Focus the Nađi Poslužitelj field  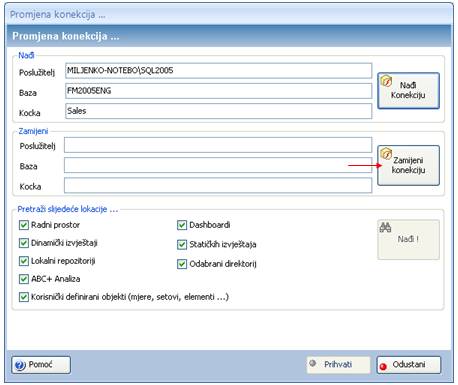click(x=219, y=71)
